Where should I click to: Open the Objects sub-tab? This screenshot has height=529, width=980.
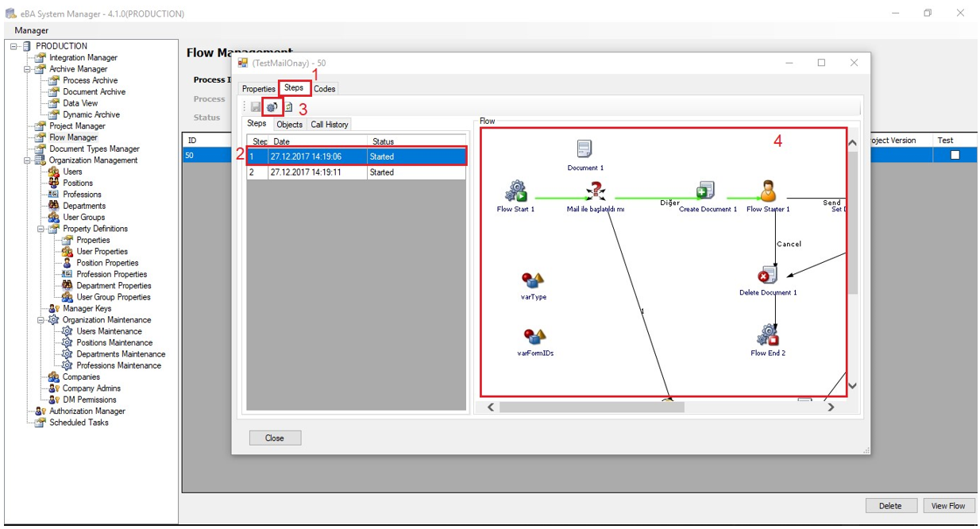pos(289,125)
